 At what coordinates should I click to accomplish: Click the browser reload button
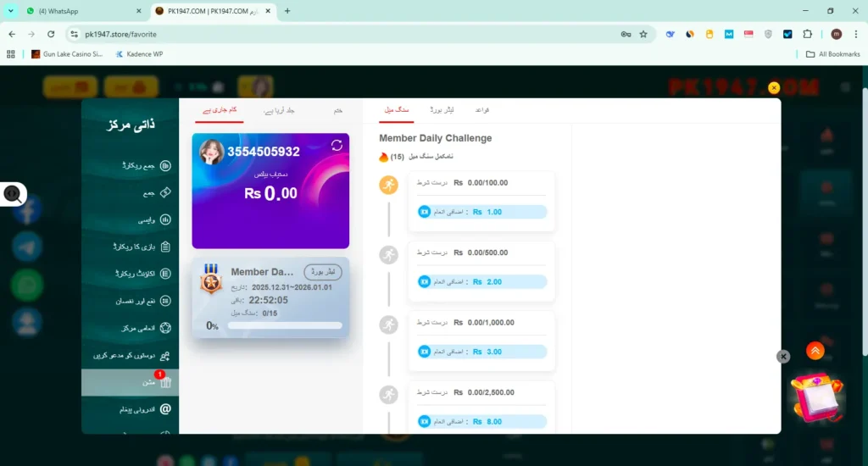51,34
